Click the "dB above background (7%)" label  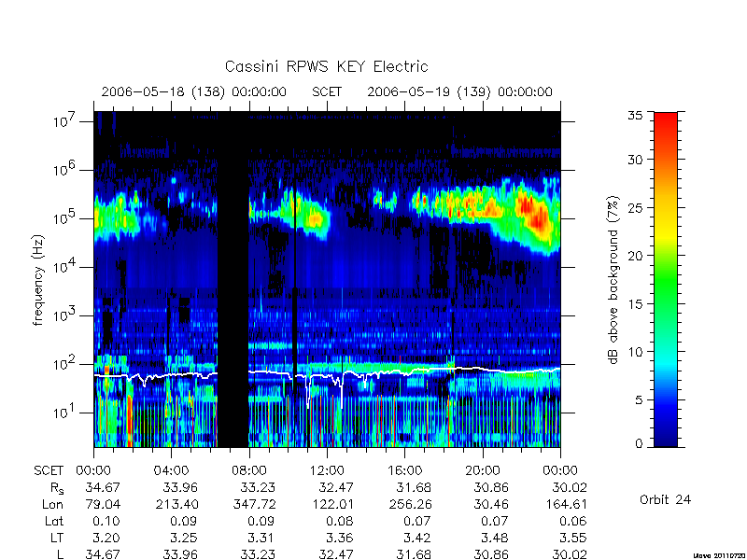613,281
